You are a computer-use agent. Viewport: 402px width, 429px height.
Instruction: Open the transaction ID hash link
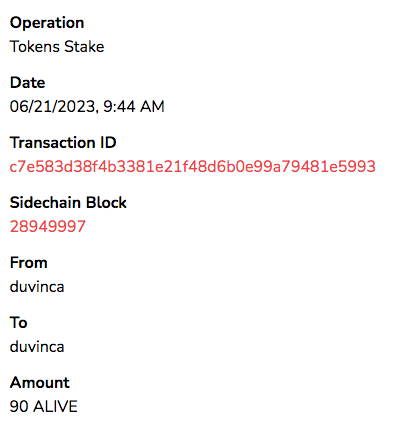[193, 166]
